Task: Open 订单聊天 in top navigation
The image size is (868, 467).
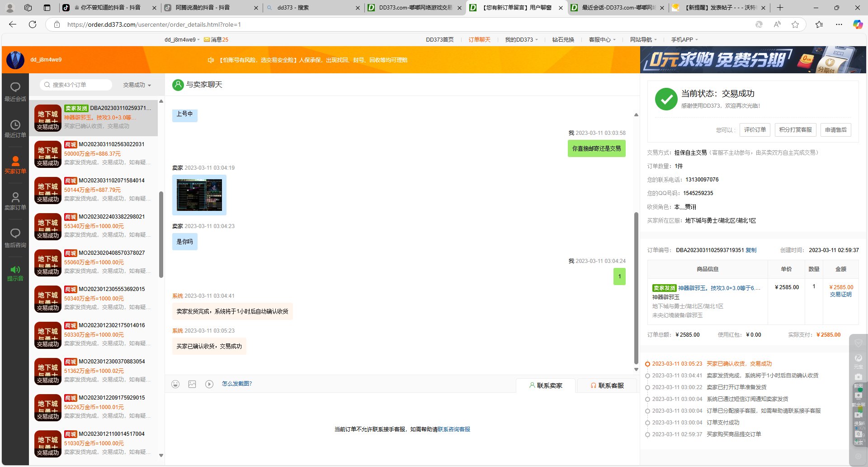Action: point(479,40)
